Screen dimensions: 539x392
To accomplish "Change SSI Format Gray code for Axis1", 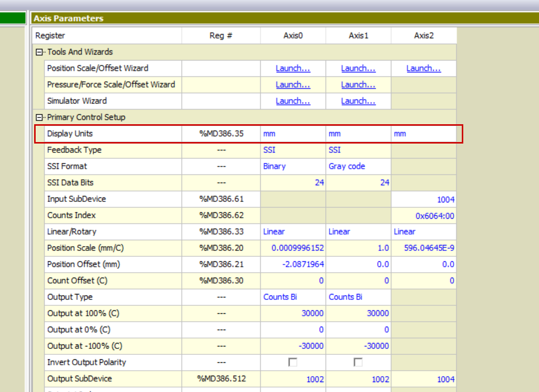I will (358, 166).
